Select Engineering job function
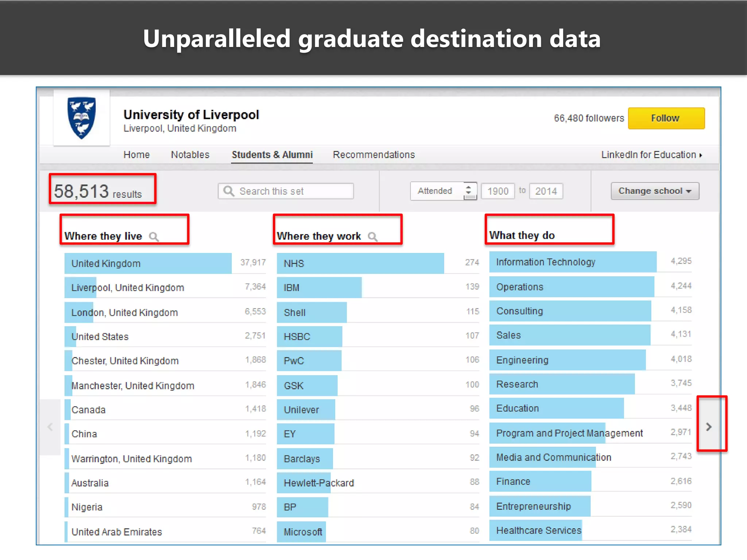 pyautogui.click(x=591, y=360)
